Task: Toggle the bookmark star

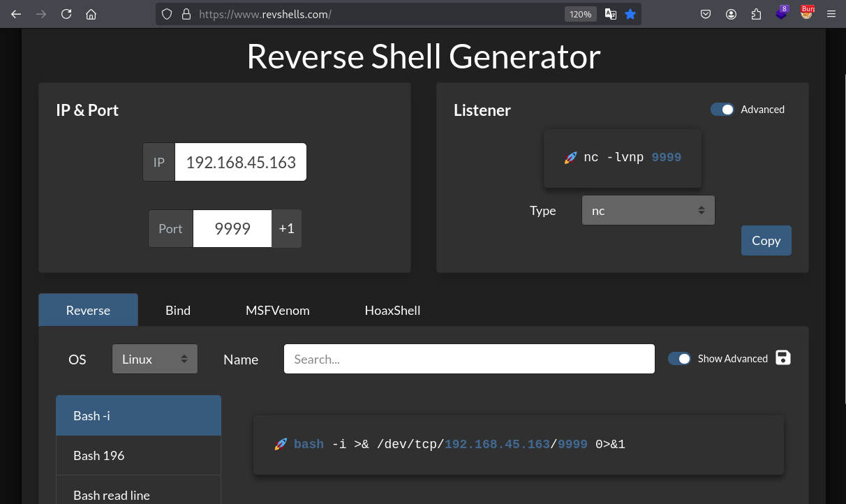Action: pyautogui.click(x=630, y=14)
